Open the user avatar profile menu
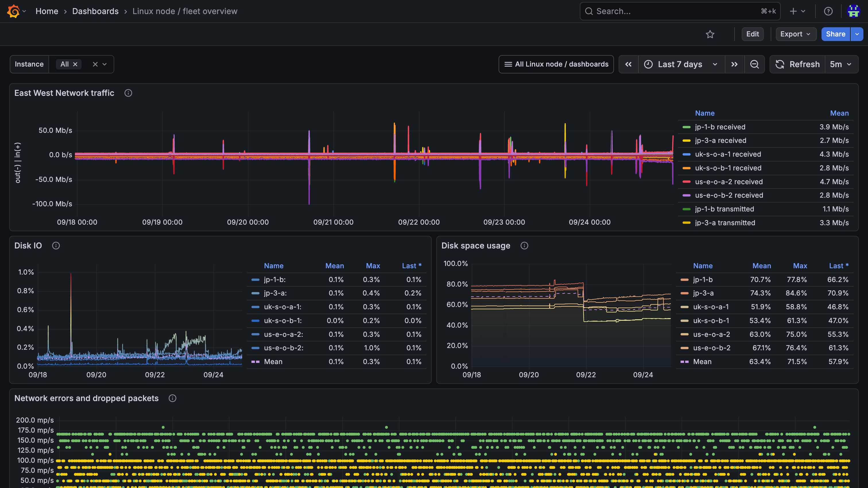 point(854,11)
